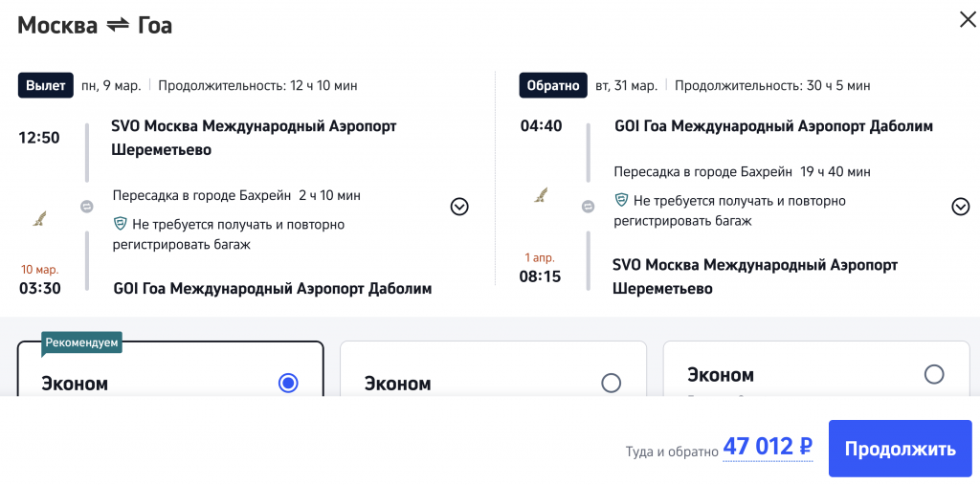Close the Москва–Гоа flight details dialog
The height and width of the screenshot is (485, 980).
point(968,20)
